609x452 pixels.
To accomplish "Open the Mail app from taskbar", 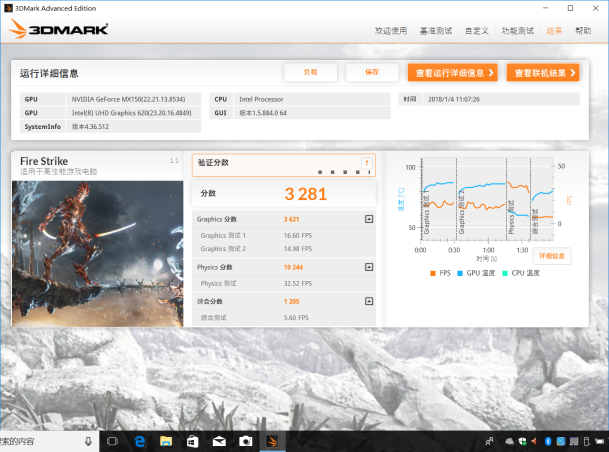I will pyautogui.click(x=219, y=442).
